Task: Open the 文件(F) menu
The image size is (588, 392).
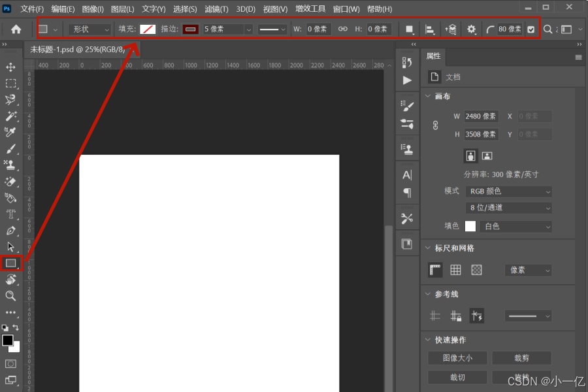Action: tap(32, 9)
